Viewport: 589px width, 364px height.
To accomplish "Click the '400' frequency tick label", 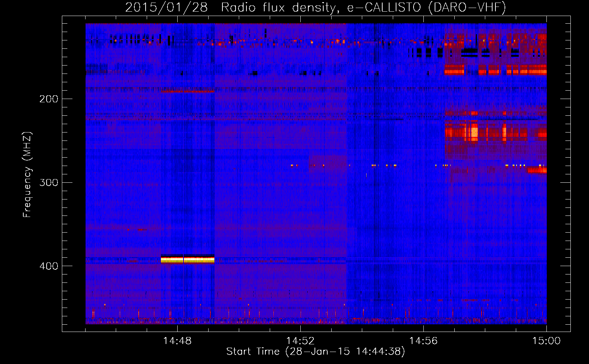I will tap(49, 266).
